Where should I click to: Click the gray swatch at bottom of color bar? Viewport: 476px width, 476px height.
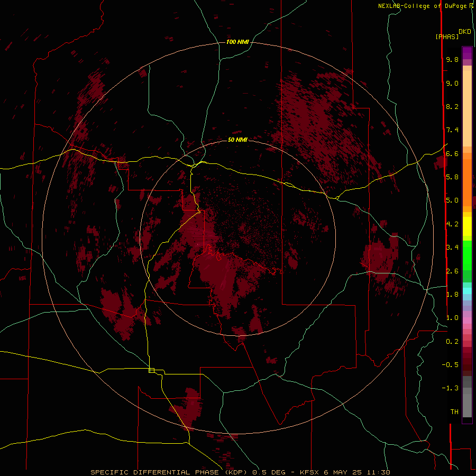click(467, 404)
